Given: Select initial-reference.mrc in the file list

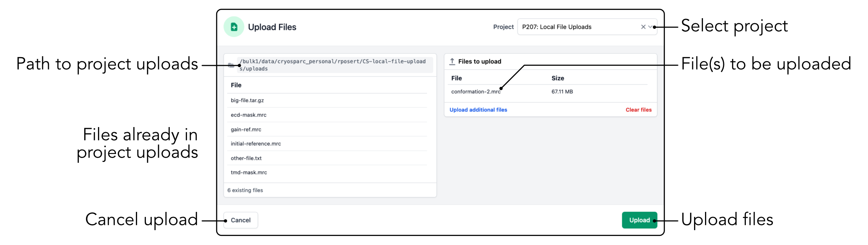Looking at the screenshot, I should pos(256,144).
